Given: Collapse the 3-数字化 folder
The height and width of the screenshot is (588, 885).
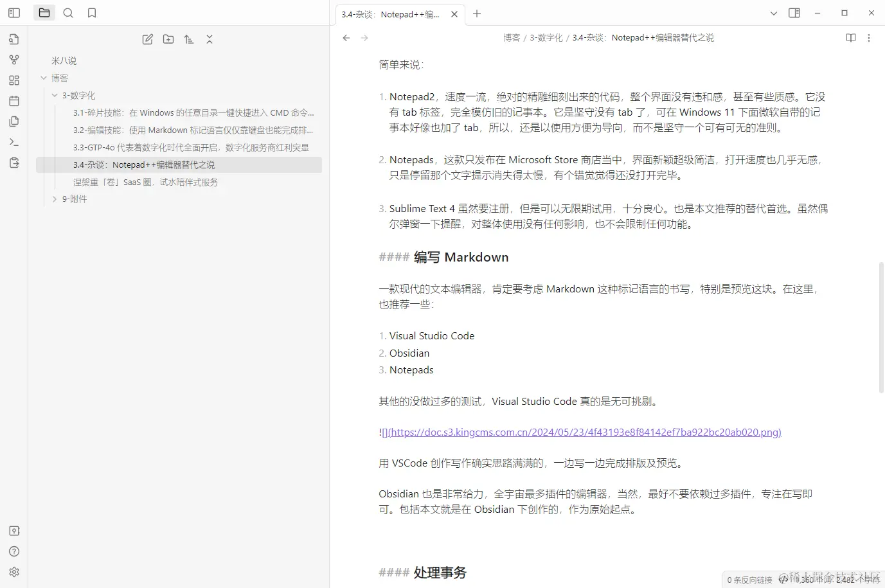Looking at the screenshot, I should tap(55, 95).
